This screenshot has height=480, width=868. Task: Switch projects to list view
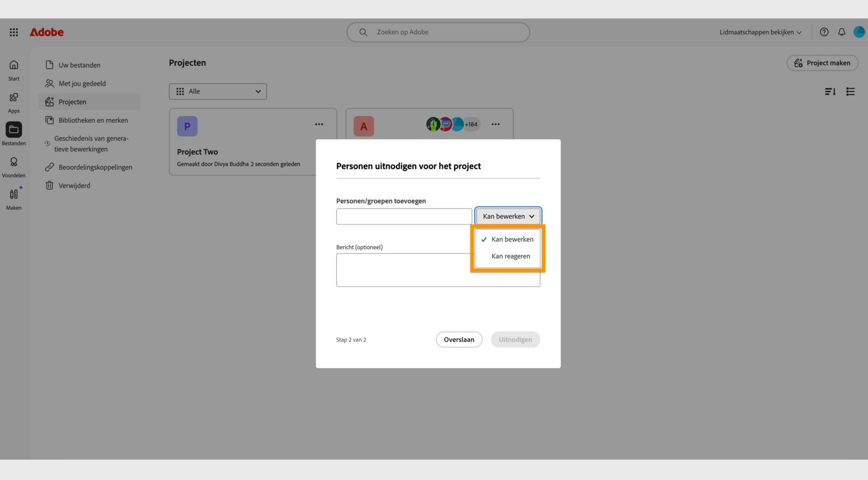click(850, 91)
